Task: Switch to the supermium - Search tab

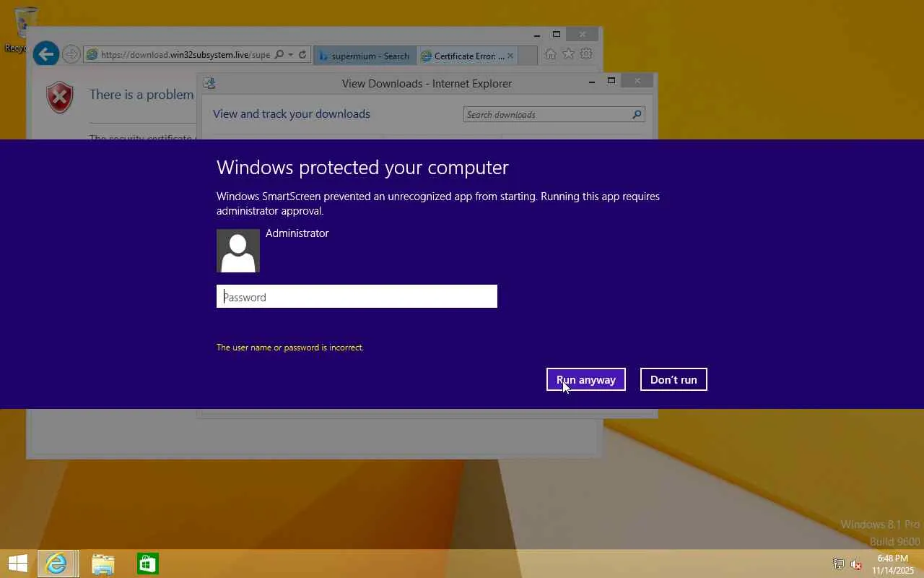Action: click(x=365, y=56)
